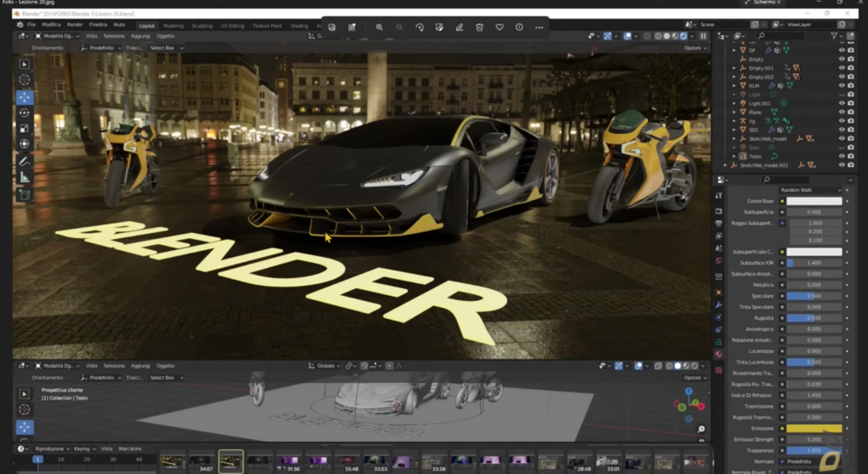
Task: Mark photo as favorite with heart icon
Action: coord(499,27)
